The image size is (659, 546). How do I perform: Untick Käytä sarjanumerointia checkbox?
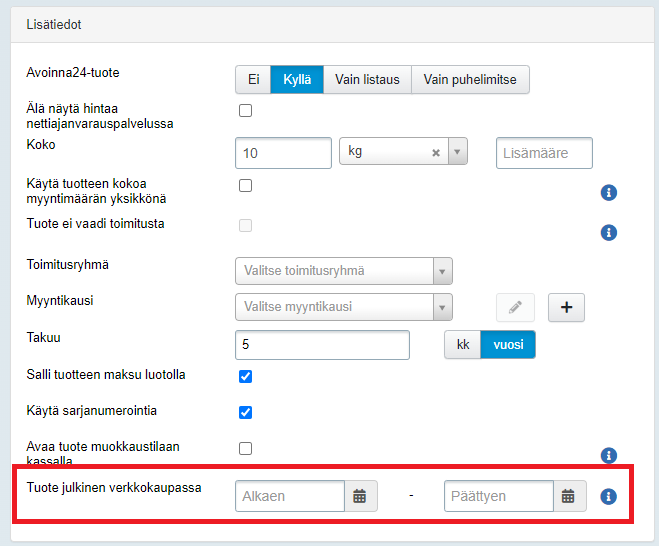(245, 412)
